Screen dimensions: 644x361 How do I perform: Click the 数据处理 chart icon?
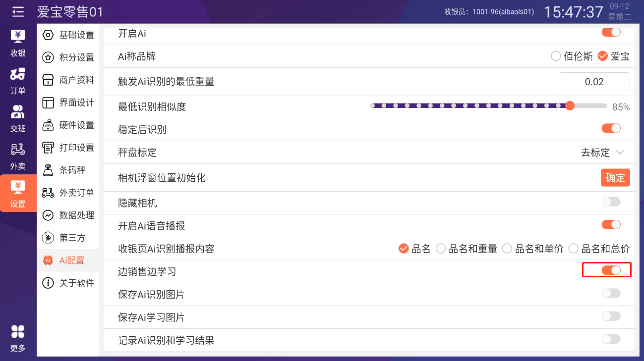48,215
